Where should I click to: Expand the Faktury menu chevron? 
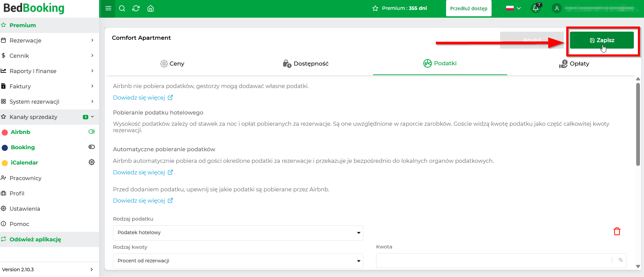pos(92,86)
